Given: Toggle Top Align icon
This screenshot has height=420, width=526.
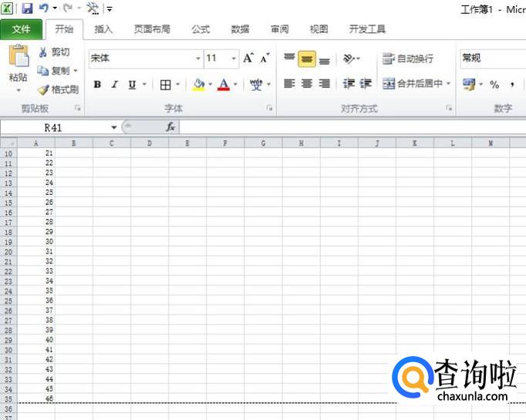Looking at the screenshot, I should pyautogui.click(x=289, y=59).
